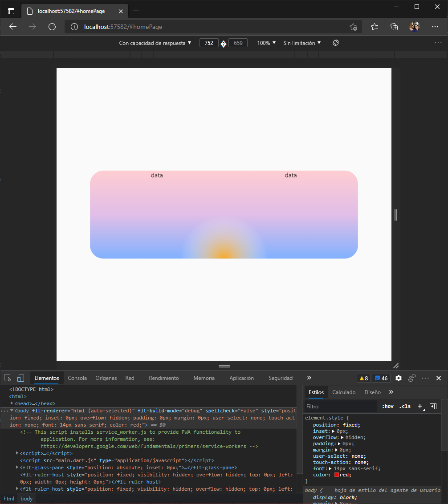Open the Calculado styles tab
This screenshot has height=504, width=448.
(x=344, y=392)
